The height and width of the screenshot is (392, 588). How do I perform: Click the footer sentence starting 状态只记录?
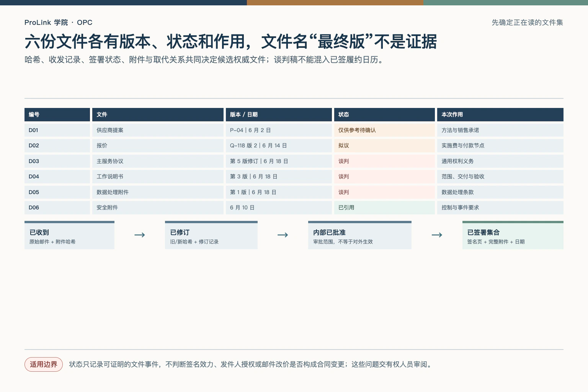(251, 364)
